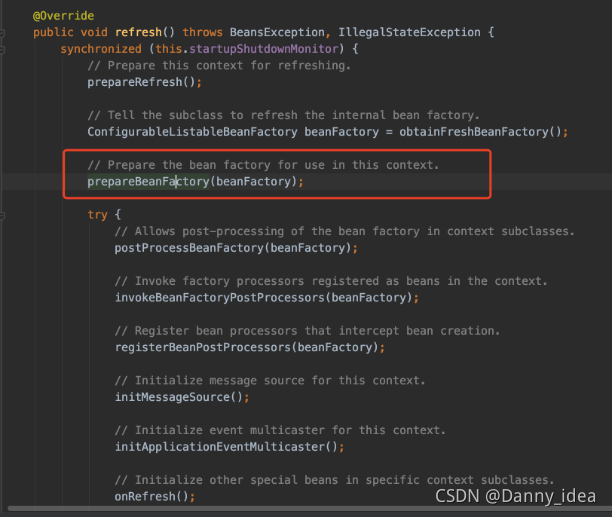Click BeansException in the throws clause
The image size is (612, 517).
point(277,32)
